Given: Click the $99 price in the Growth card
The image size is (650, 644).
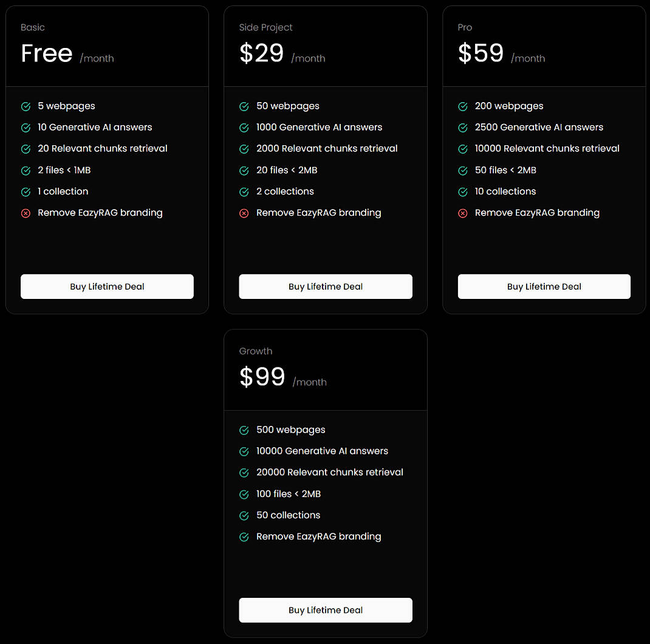Looking at the screenshot, I should tap(262, 377).
